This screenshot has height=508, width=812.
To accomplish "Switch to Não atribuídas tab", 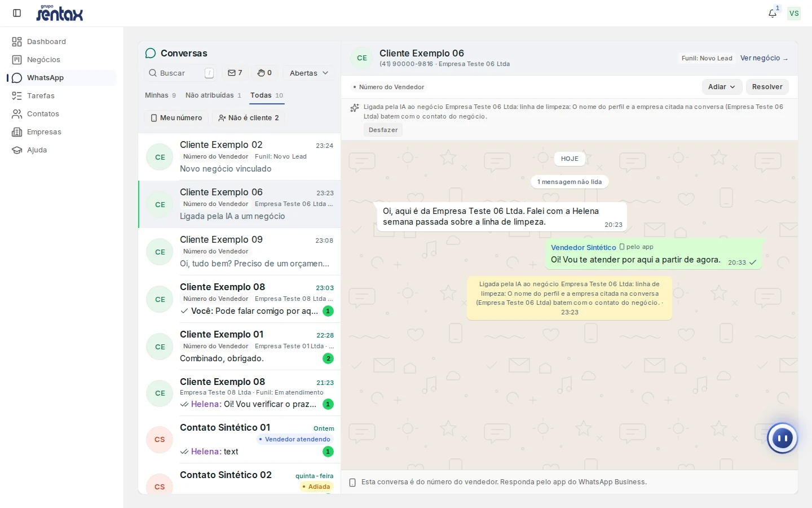I will [x=213, y=95].
